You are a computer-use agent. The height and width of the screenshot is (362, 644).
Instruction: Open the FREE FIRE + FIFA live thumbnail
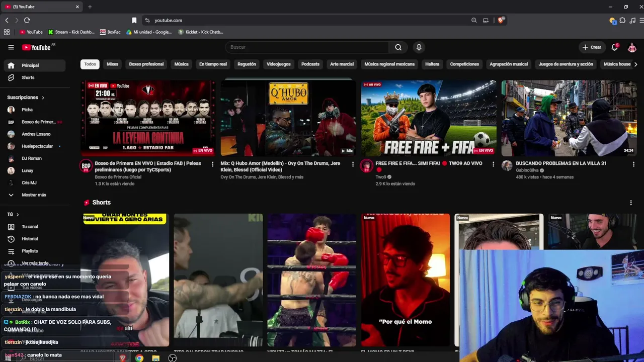tap(429, 118)
